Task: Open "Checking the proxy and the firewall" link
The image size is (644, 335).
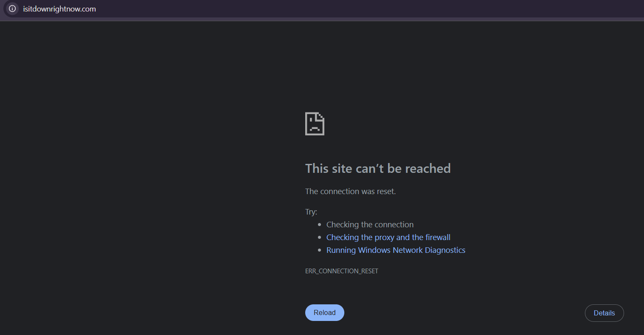Action: 388,238
